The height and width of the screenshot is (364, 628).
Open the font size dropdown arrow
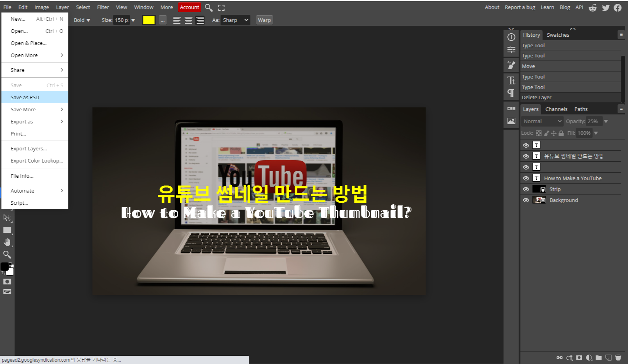point(133,20)
